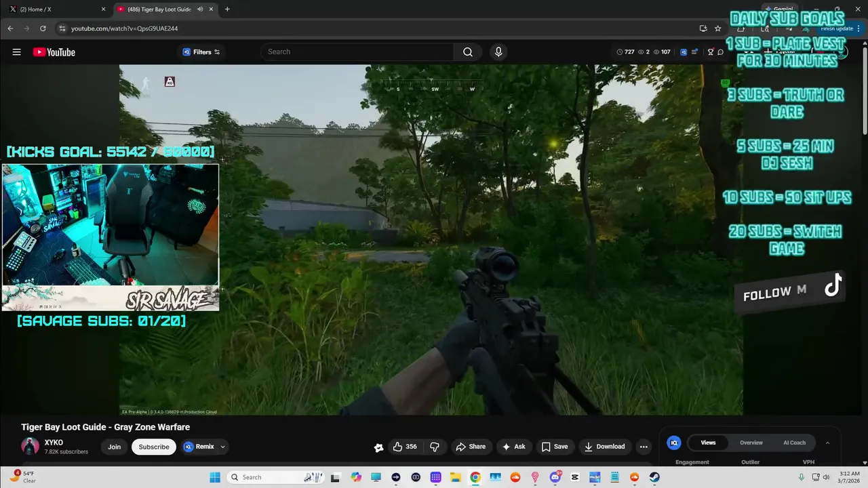Click the address bar URL
868x488 pixels.
tap(125, 28)
